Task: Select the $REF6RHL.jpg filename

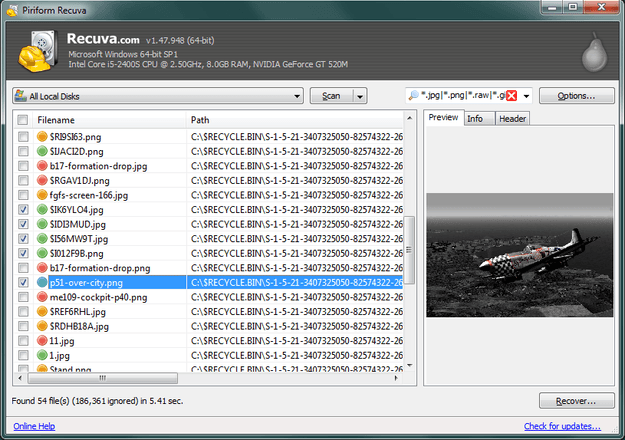Action: tap(78, 312)
